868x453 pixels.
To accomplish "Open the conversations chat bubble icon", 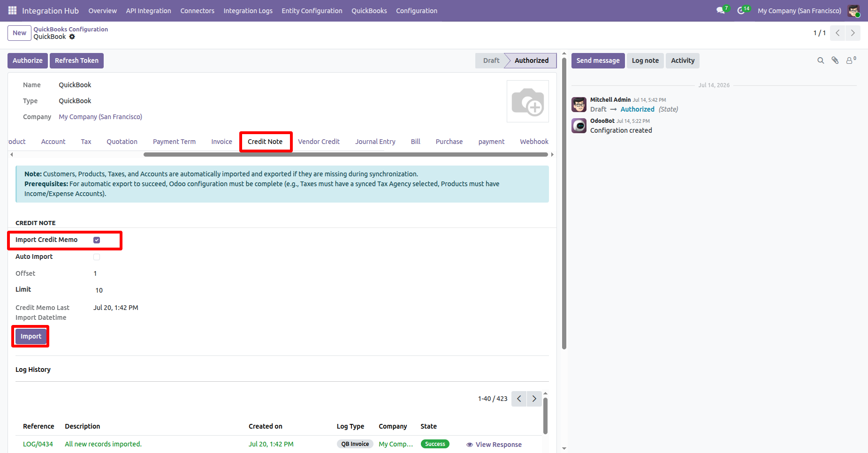I will point(721,10).
